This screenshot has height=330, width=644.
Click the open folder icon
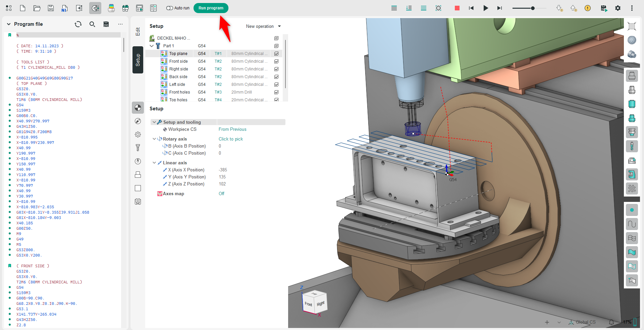pos(37,8)
